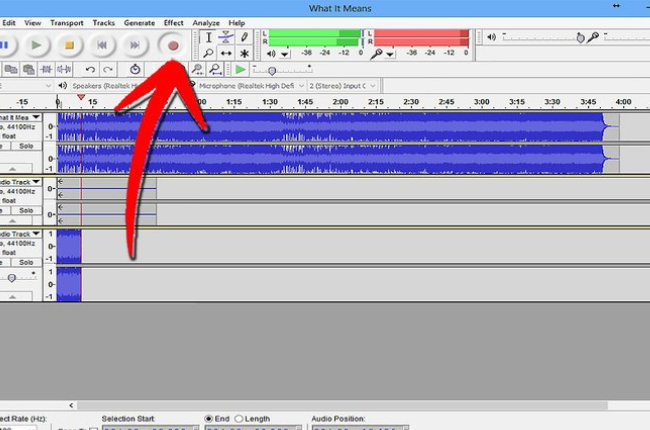650x430 pixels.
Task: Open the Analyze menu
Action: pos(206,22)
